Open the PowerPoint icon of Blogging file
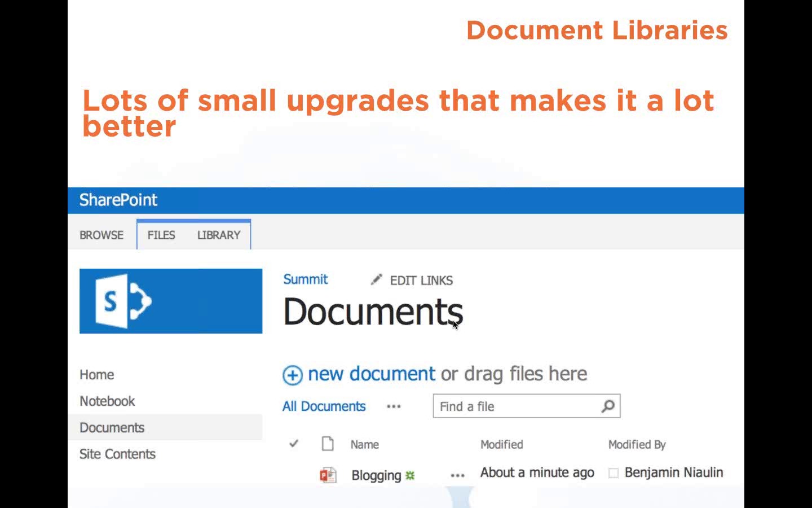The height and width of the screenshot is (508, 812). pos(328,475)
